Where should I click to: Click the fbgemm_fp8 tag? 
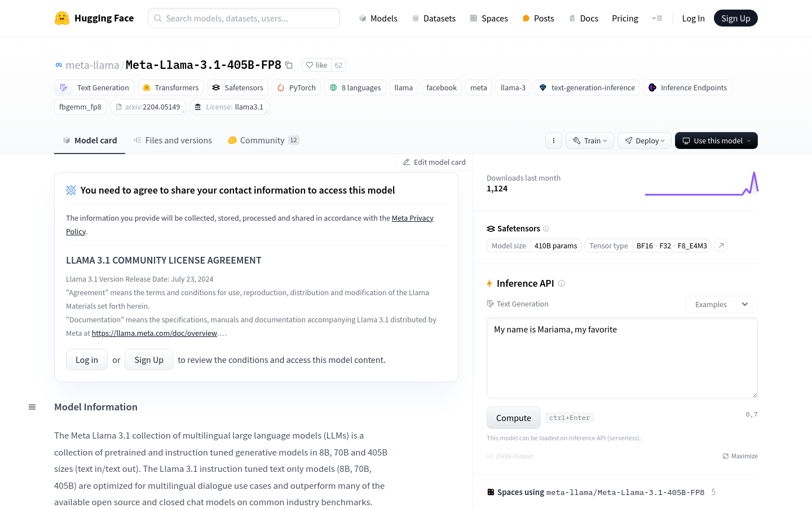80,107
